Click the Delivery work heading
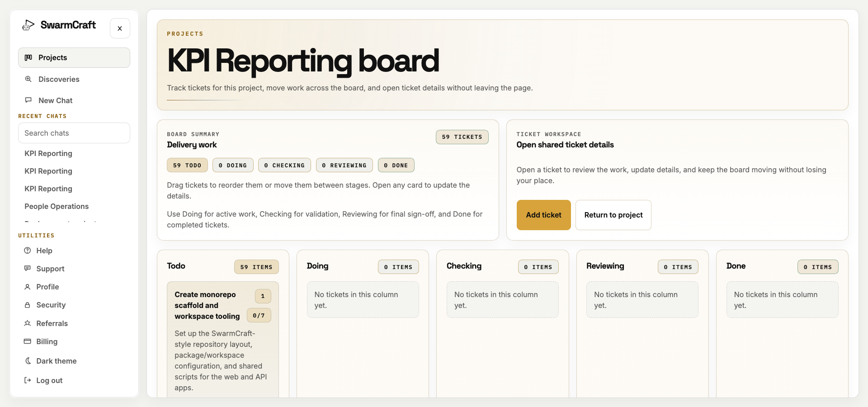 [x=192, y=145]
